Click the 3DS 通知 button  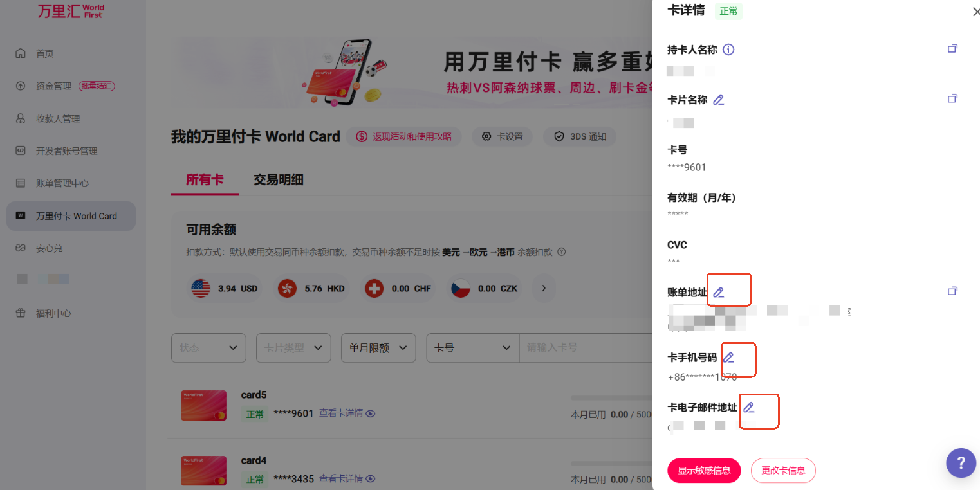point(580,136)
